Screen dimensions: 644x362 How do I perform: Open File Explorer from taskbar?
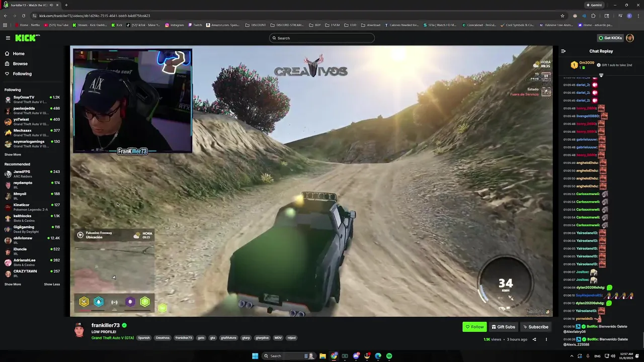click(323, 356)
